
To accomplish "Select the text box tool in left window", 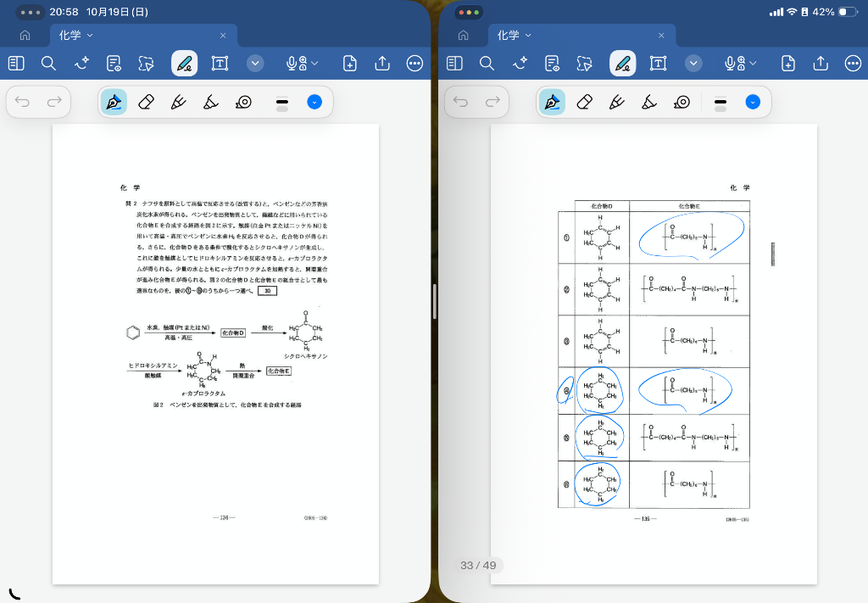I will point(220,64).
